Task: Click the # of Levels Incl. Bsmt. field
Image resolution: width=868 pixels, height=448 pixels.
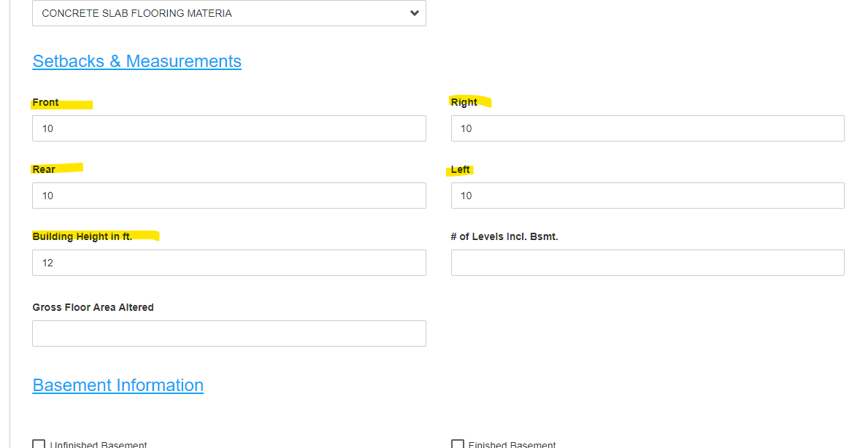Action: [x=647, y=263]
